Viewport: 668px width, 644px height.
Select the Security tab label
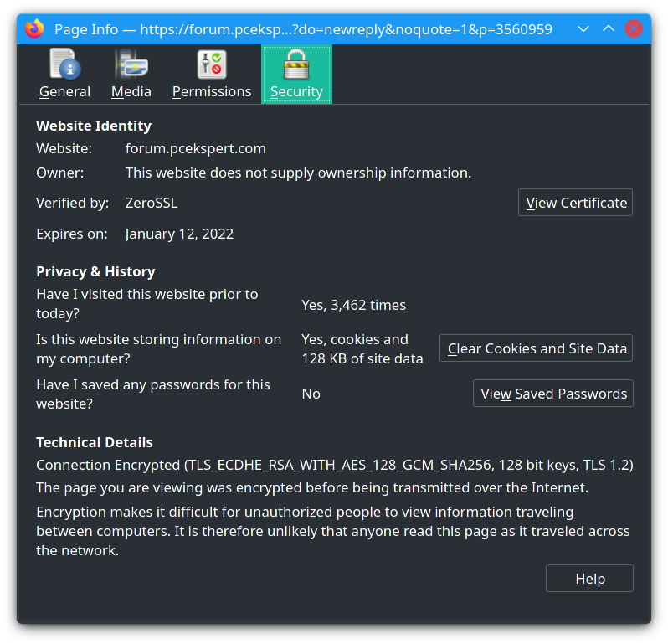(x=296, y=91)
